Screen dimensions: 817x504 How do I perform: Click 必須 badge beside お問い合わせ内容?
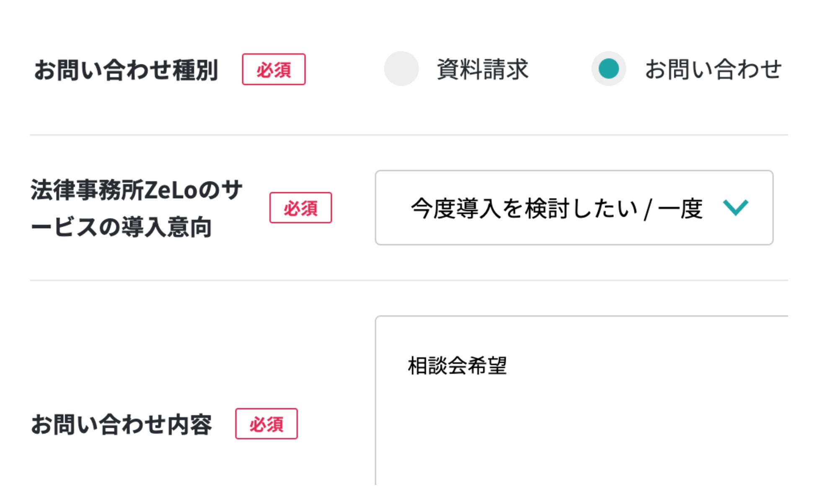(266, 424)
